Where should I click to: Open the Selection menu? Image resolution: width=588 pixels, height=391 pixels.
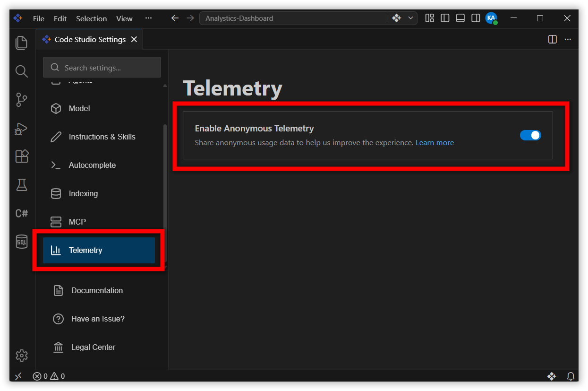(91, 18)
